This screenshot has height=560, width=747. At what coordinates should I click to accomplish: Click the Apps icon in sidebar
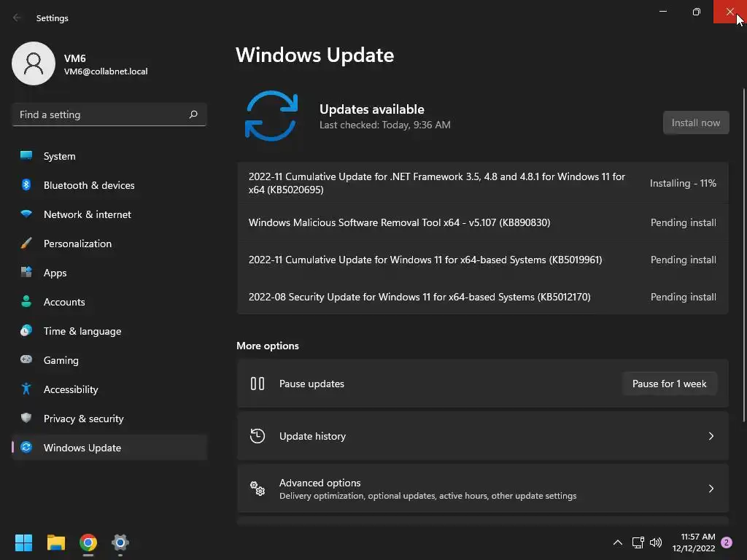(x=26, y=273)
